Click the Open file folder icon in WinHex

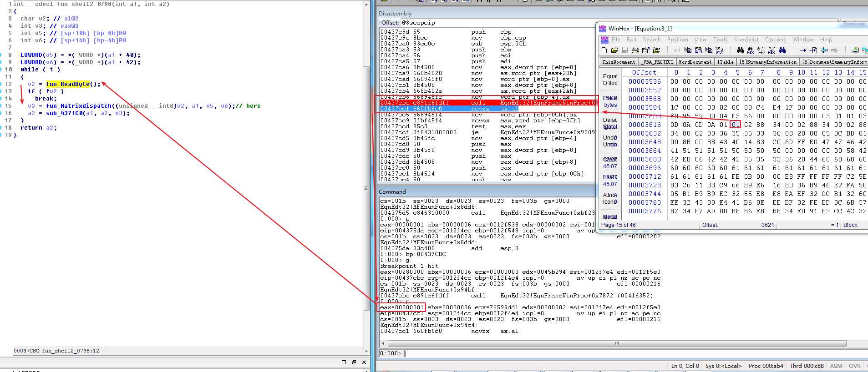point(614,50)
